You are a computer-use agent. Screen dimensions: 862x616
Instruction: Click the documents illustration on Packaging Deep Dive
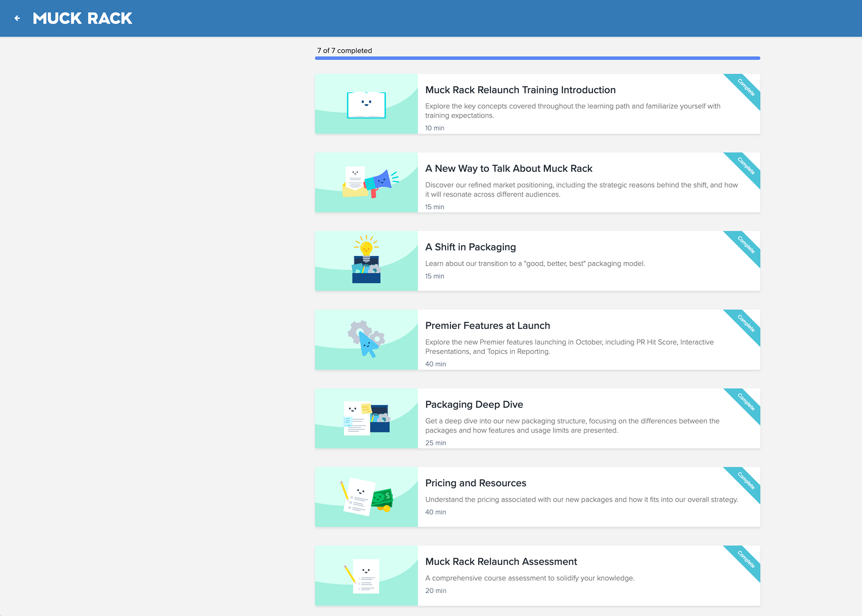click(366, 419)
